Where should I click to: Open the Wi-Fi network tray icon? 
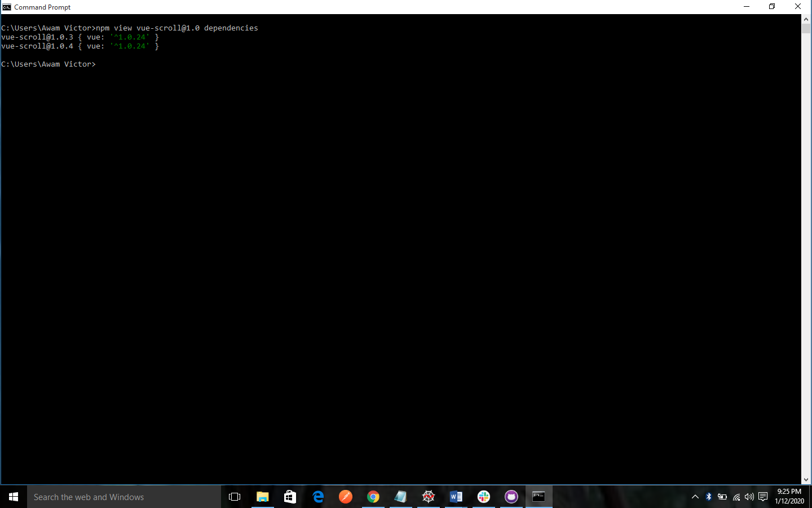click(736, 497)
